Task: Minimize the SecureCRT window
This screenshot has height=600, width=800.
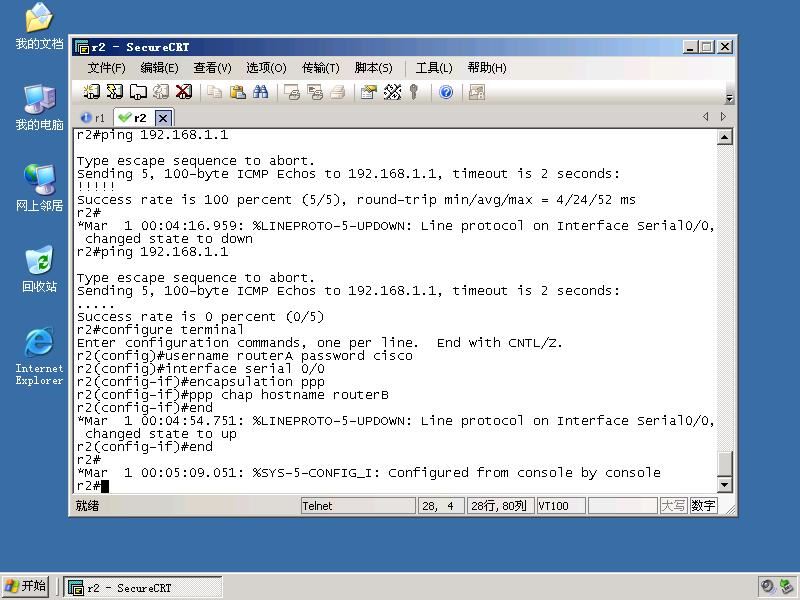Action: [690, 47]
